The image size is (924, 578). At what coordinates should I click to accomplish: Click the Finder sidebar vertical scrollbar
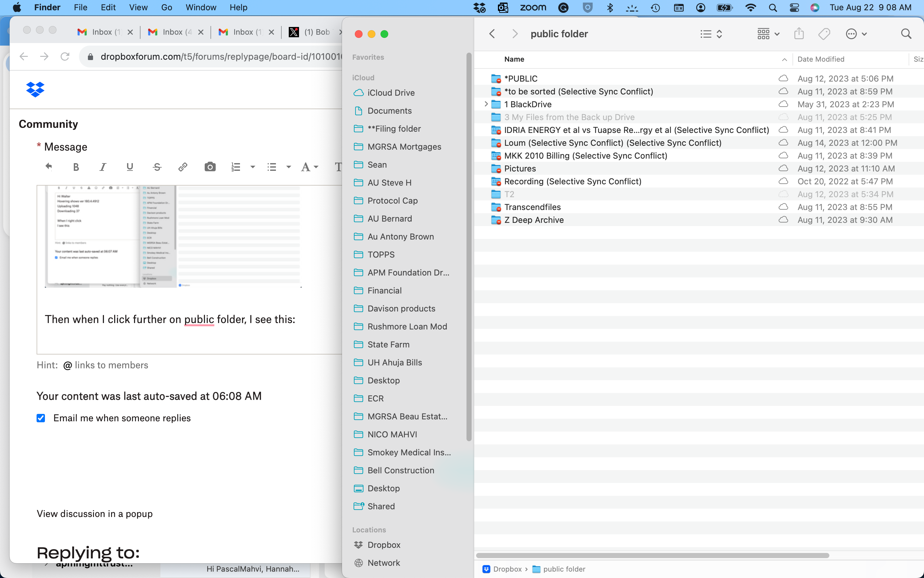click(x=469, y=247)
